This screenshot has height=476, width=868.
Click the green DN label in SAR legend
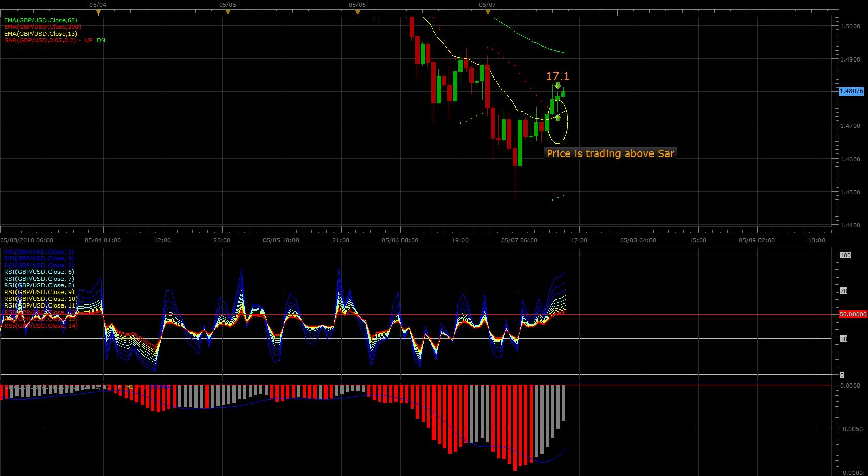click(x=101, y=40)
